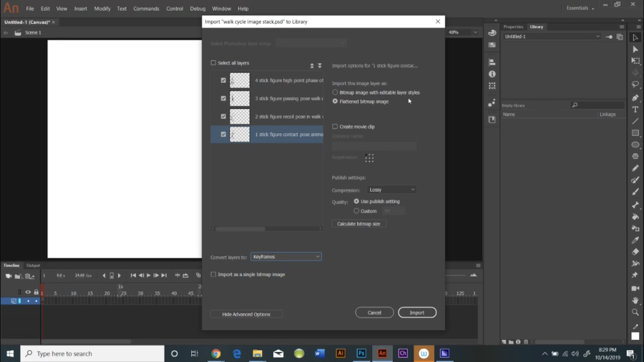Open the Compression dropdown showing Lossy
Viewport: 644px width, 362px height.
tap(392, 189)
